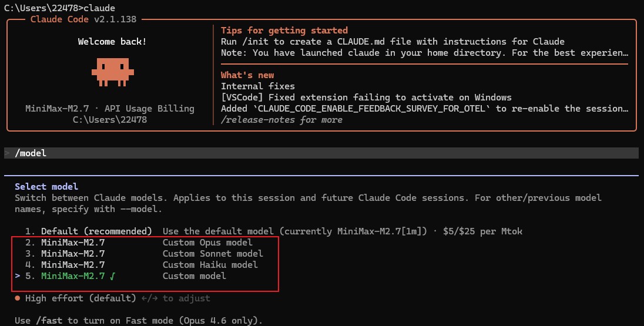Click the High effort (default) indicator

pyautogui.click(x=80, y=298)
